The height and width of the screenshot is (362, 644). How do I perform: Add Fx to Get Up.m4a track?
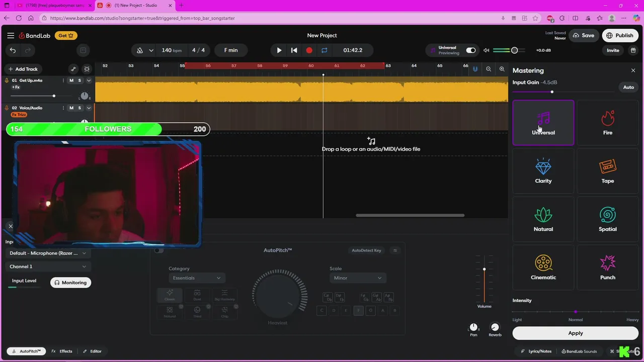coord(16,87)
